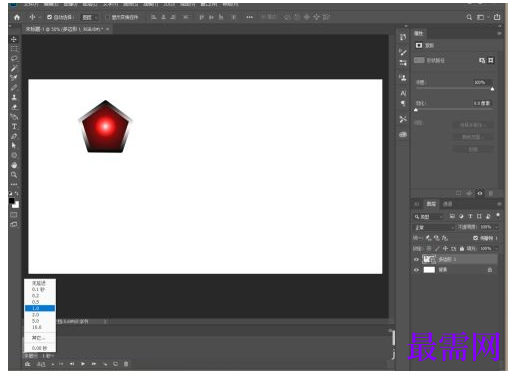This screenshot has height=378, width=519.
Task: Open the Layers panel flyout menu
Action: tap(499, 204)
